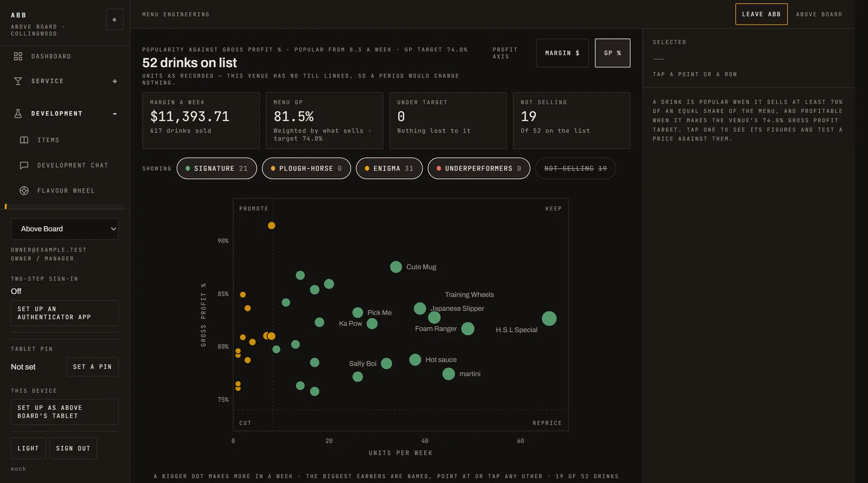Click the Set A PIN button
This screenshot has width=868, height=483.
click(x=92, y=367)
